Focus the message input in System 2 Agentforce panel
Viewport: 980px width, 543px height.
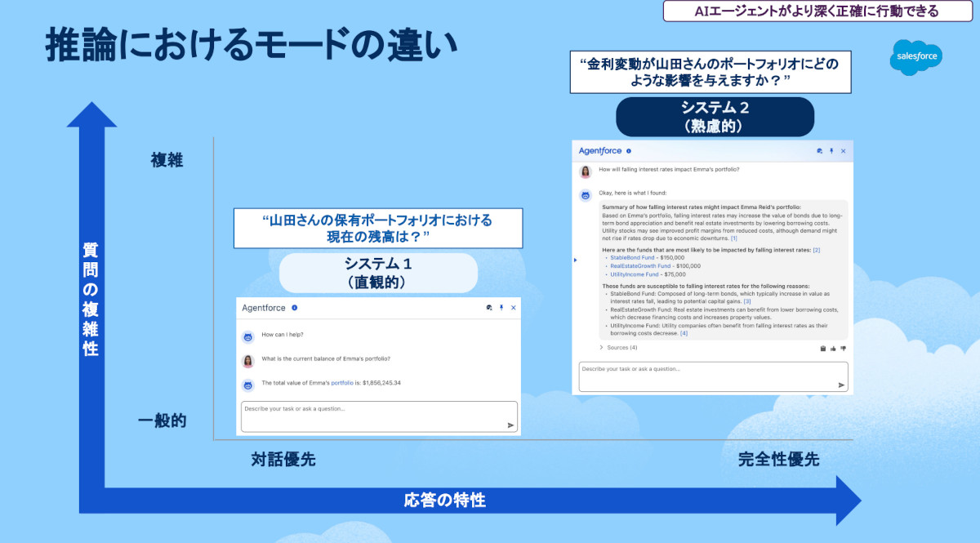coord(713,376)
